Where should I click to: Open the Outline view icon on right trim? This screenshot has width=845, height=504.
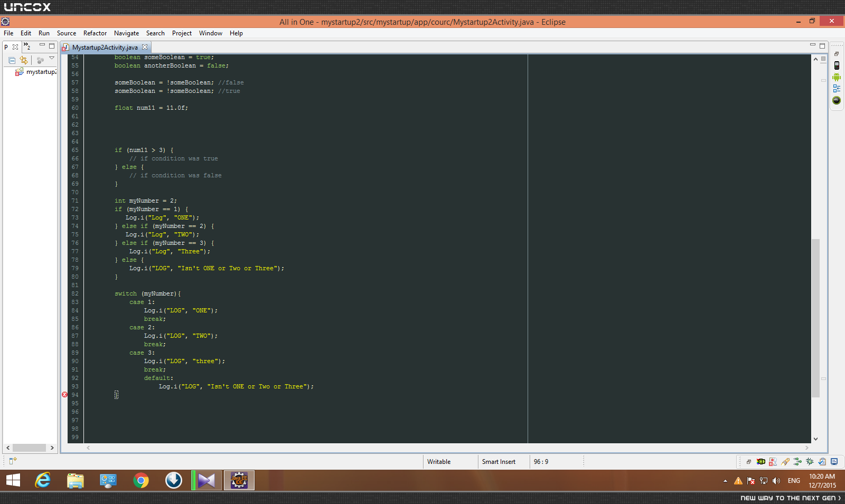tap(837, 89)
